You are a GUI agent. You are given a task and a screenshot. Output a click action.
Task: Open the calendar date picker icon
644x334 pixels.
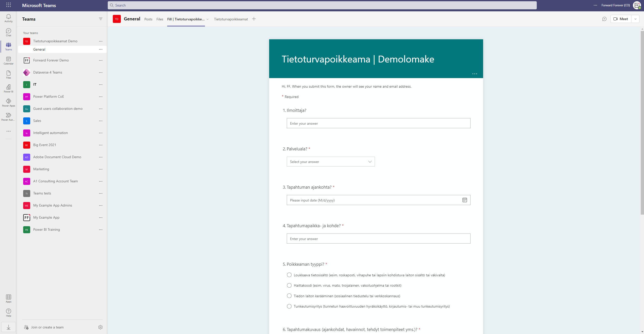click(x=464, y=200)
